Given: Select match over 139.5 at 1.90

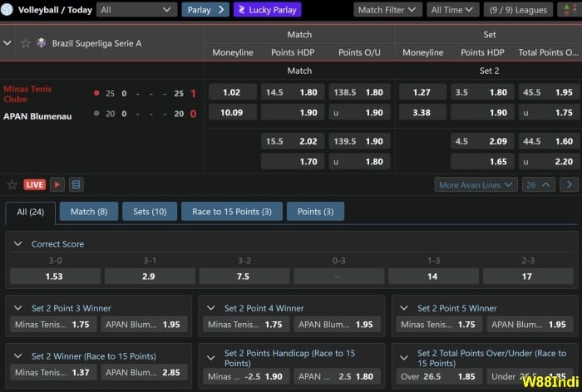Looking at the screenshot, I should [359, 141].
